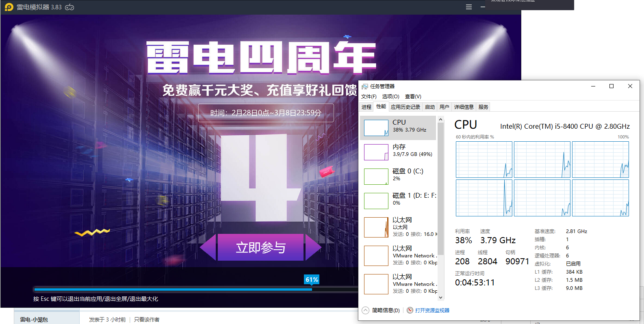Open the emulator's hamburger menu

point(468,7)
